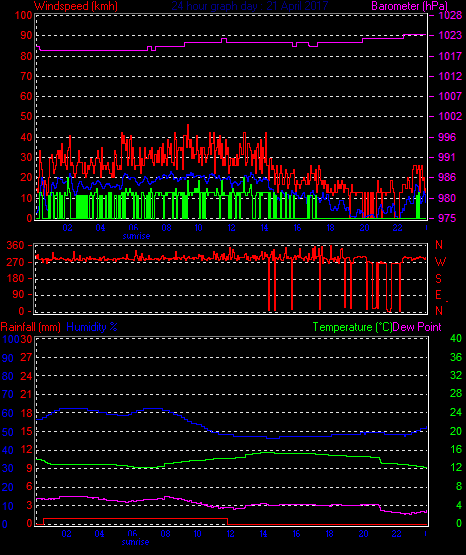This screenshot has width=466, height=555.
Task: Click rainfall axis value 24
Action: point(26,376)
